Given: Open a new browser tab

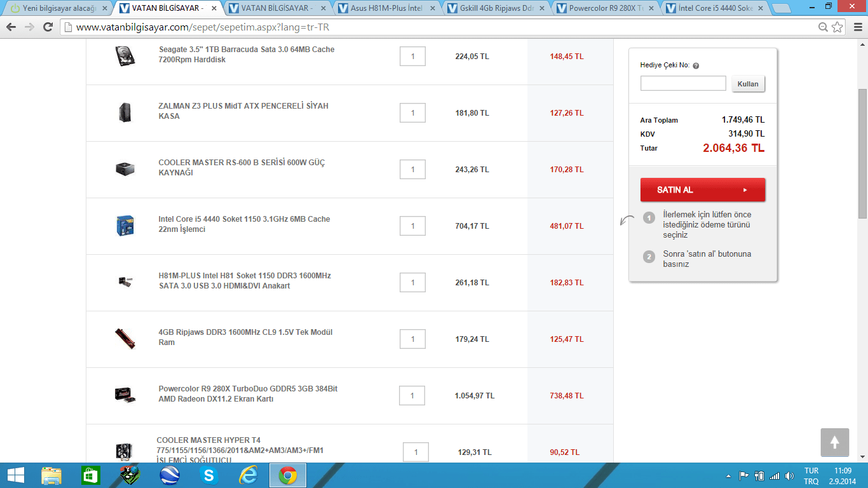Looking at the screenshot, I should point(781,8).
